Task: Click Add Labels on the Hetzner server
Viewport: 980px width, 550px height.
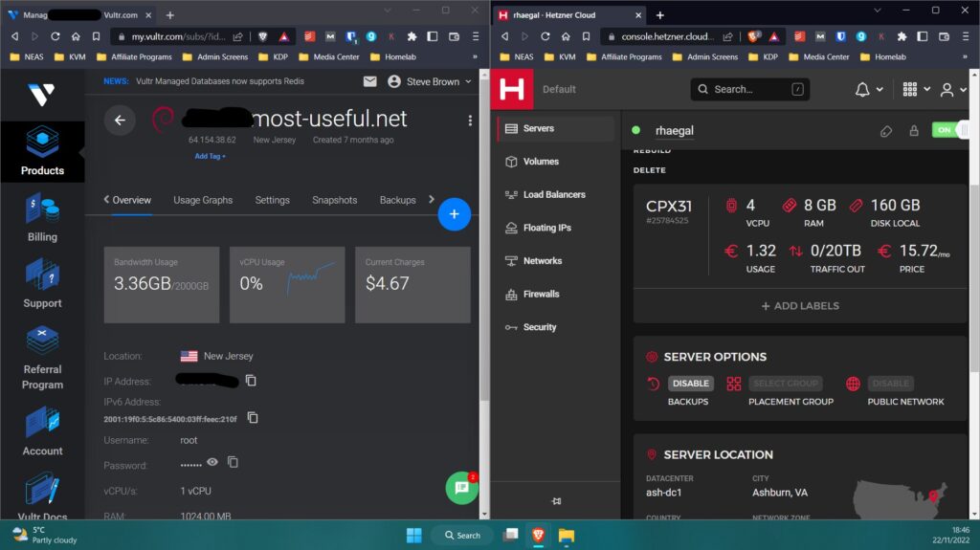Action: [x=800, y=306]
